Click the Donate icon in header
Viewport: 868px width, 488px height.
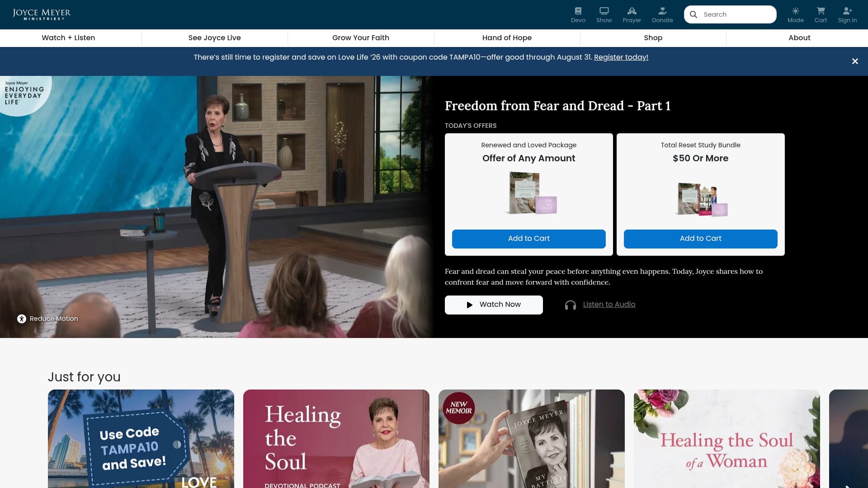pyautogui.click(x=662, y=15)
